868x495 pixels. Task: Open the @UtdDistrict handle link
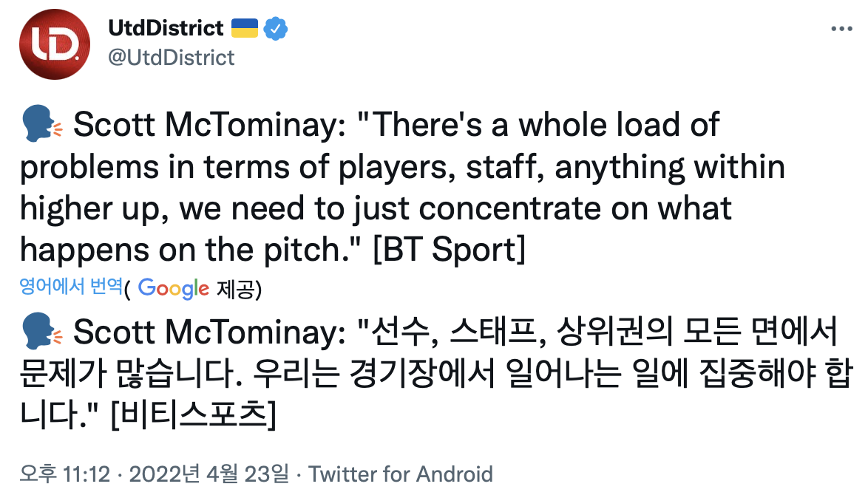pos(172,57)
